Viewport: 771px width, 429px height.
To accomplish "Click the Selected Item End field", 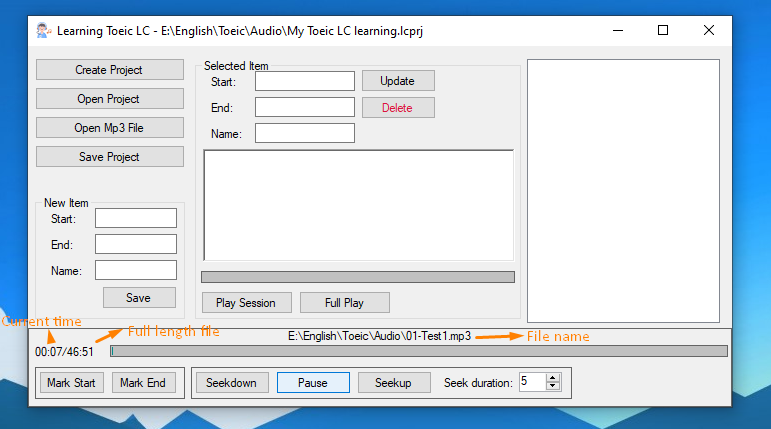I will [x=305, y=107].
